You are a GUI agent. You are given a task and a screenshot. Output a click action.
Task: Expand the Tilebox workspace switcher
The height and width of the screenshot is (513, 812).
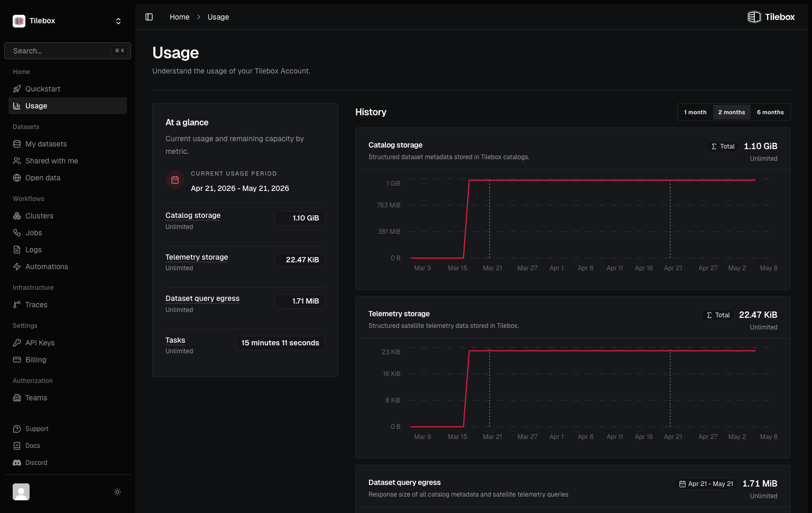point(118,21)
